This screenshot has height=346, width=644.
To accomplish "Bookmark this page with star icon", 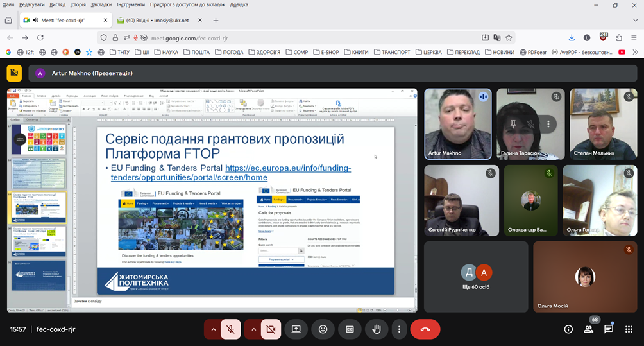I will 509,37.
